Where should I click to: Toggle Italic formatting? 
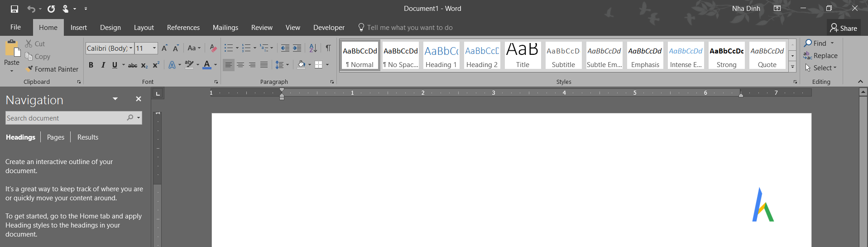tap(103, 65)
